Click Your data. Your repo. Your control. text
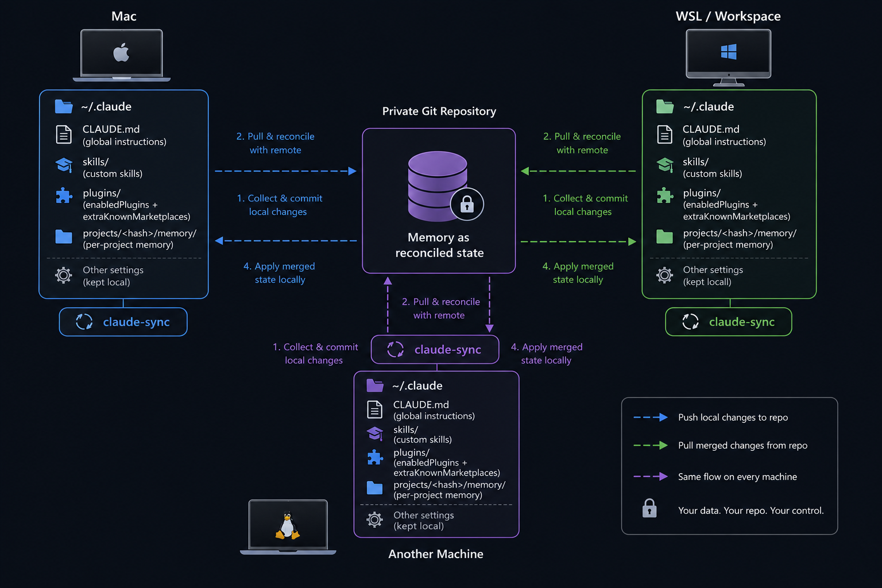This screenshot has width=882, height=588. coord(751,510)
